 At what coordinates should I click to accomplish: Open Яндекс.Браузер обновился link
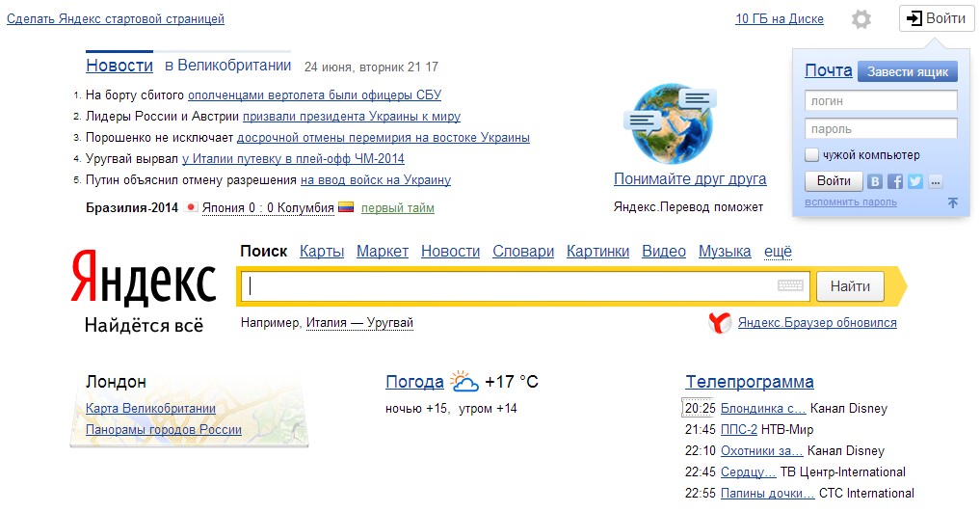[817, 323]
